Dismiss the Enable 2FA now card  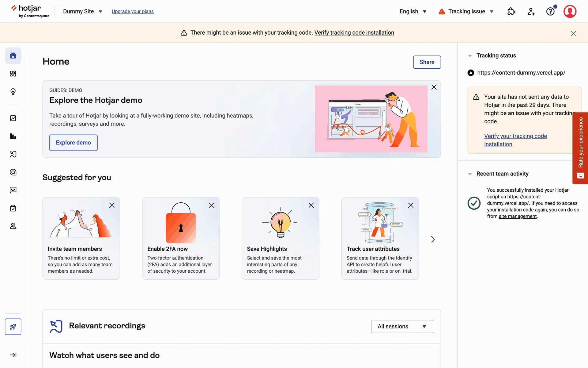point(211,205)
